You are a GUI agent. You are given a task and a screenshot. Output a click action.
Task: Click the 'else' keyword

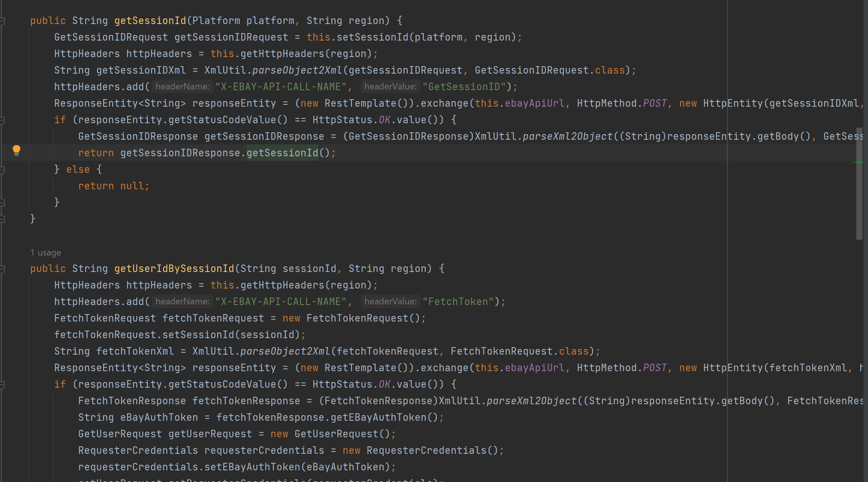click(78, 169)
